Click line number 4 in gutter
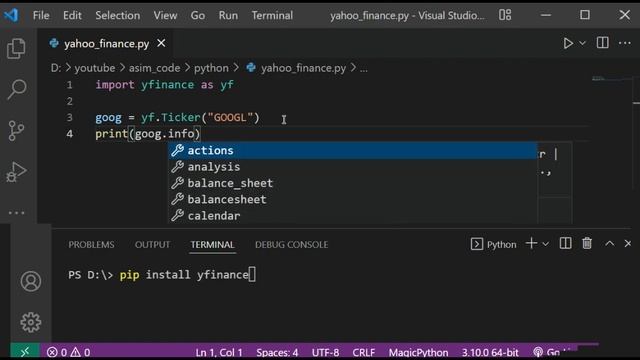The height and width of the screenshot is (360, 640). tap(69, 134)
